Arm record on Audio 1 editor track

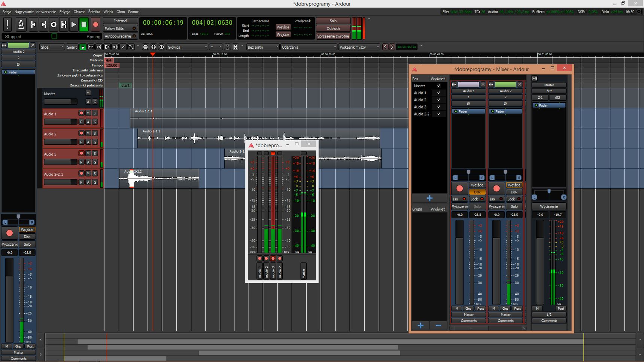[81, 113]
